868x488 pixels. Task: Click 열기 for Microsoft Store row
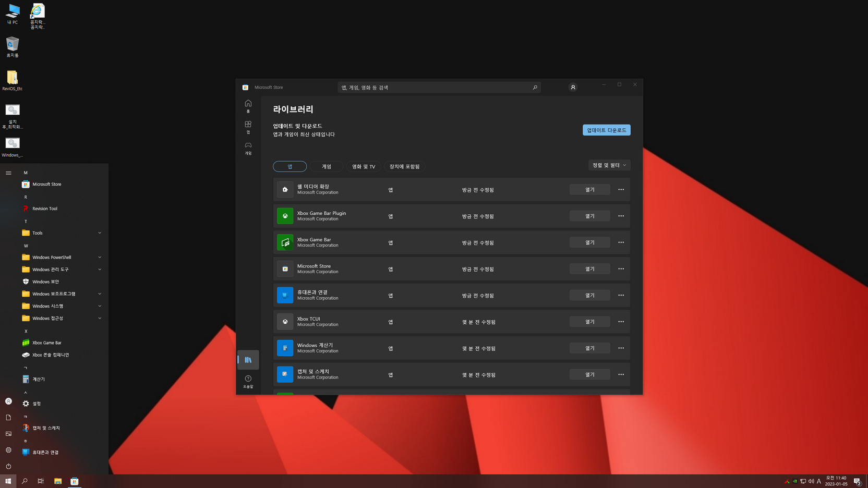tap(589, 269)
